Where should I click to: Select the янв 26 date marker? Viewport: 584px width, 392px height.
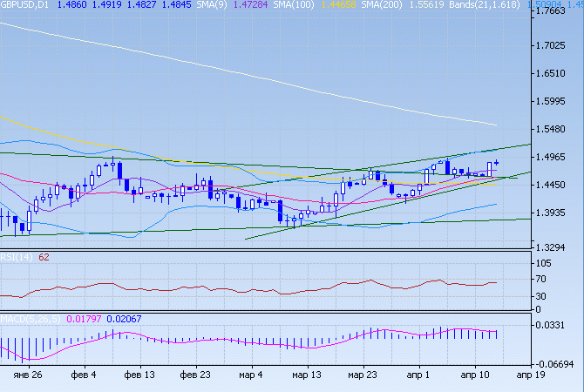pos(28,374)
